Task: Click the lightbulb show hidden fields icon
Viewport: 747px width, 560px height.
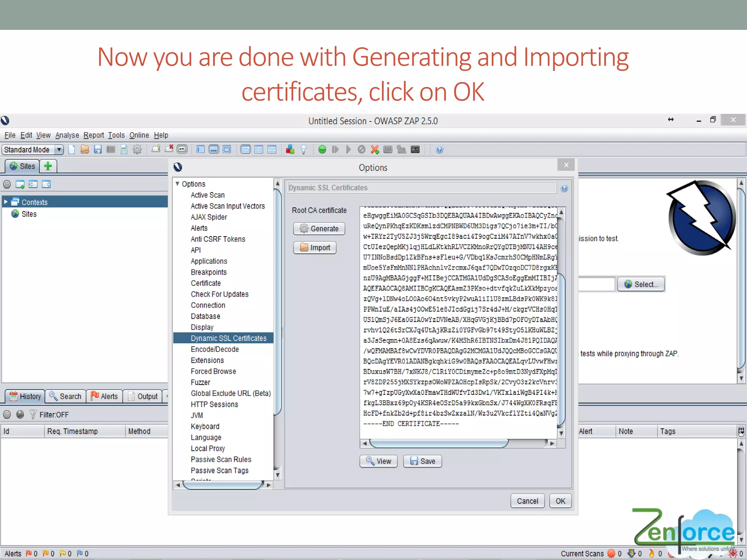Action: (x=303, y=149)
